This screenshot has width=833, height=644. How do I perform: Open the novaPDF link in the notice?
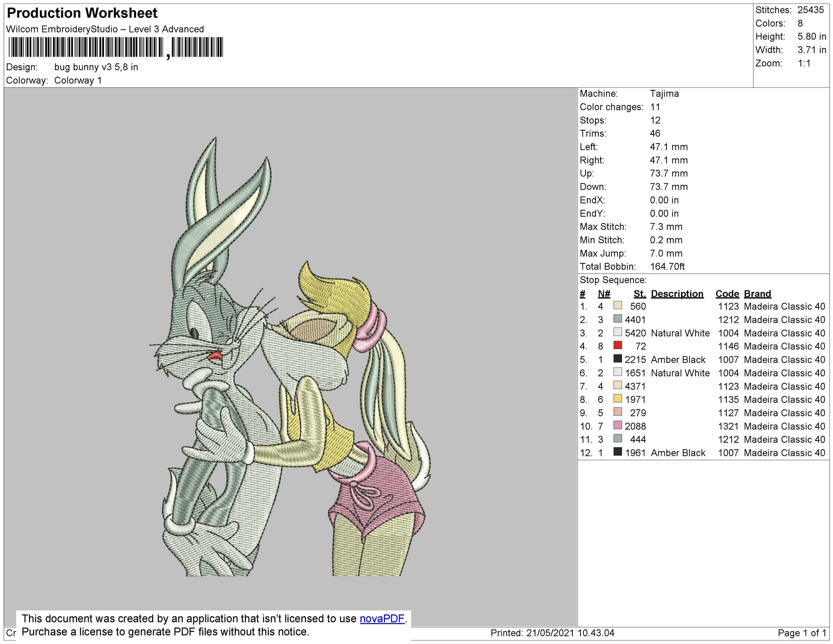tap(383, 619)
